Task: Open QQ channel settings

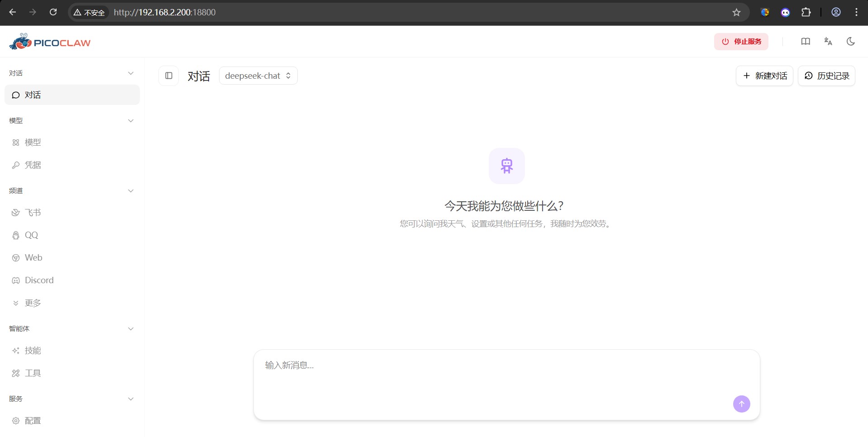Action: [x=72, y=235]
